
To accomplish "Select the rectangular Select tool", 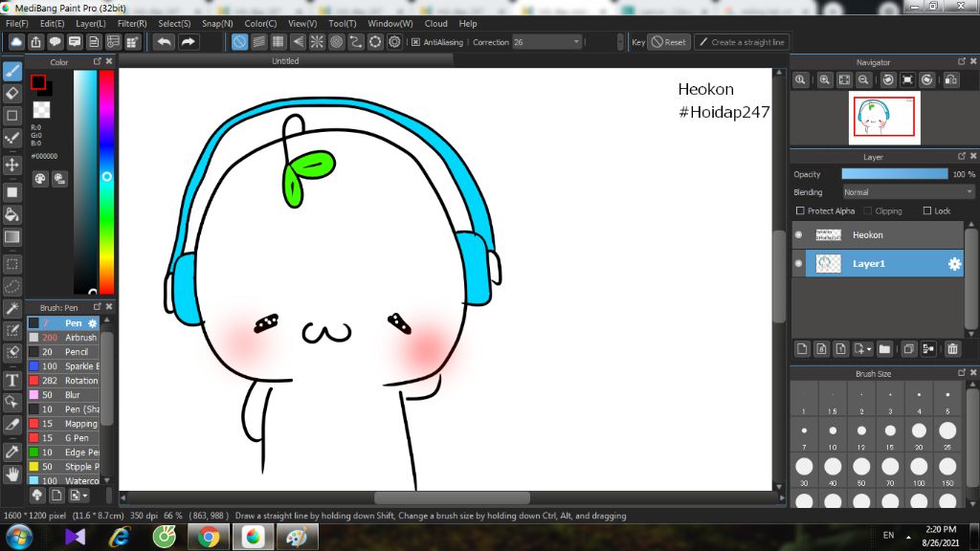I will click(11, 264).
